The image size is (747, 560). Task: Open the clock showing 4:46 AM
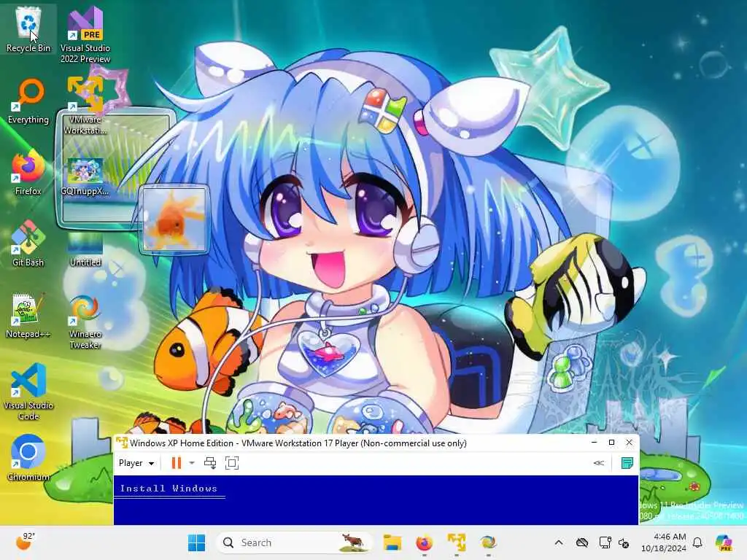664,542
